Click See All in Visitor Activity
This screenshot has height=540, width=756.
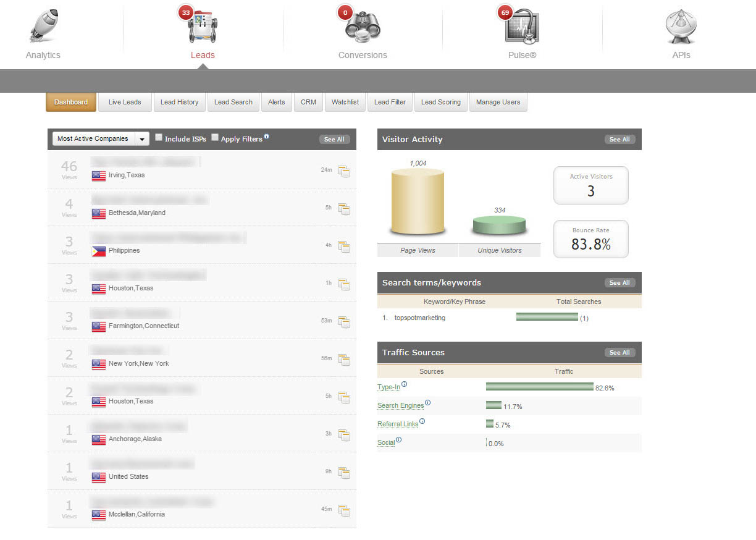pos(619,140)
